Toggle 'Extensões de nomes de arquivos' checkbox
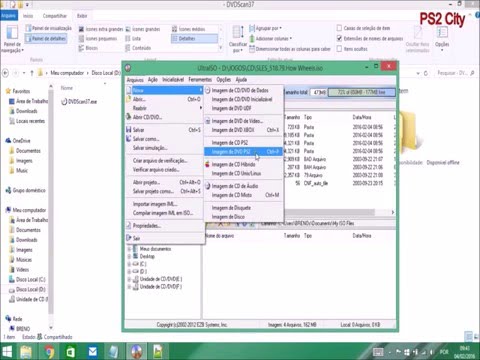 339,38
